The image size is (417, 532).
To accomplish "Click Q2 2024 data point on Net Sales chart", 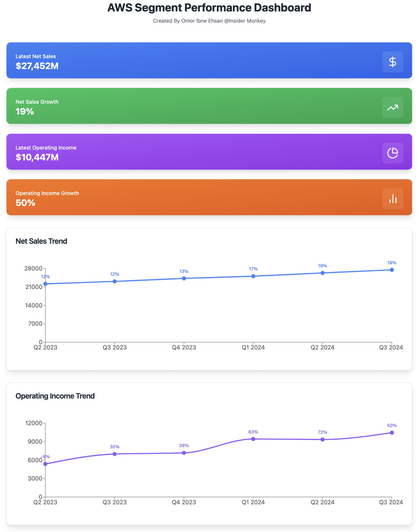I will pyautogui.click(x=322, y=273).
